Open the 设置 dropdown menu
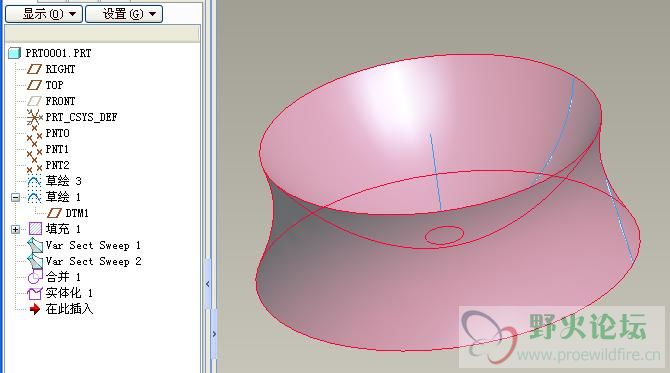The height and width of the screenshot is (373, 670). (124, 14)
